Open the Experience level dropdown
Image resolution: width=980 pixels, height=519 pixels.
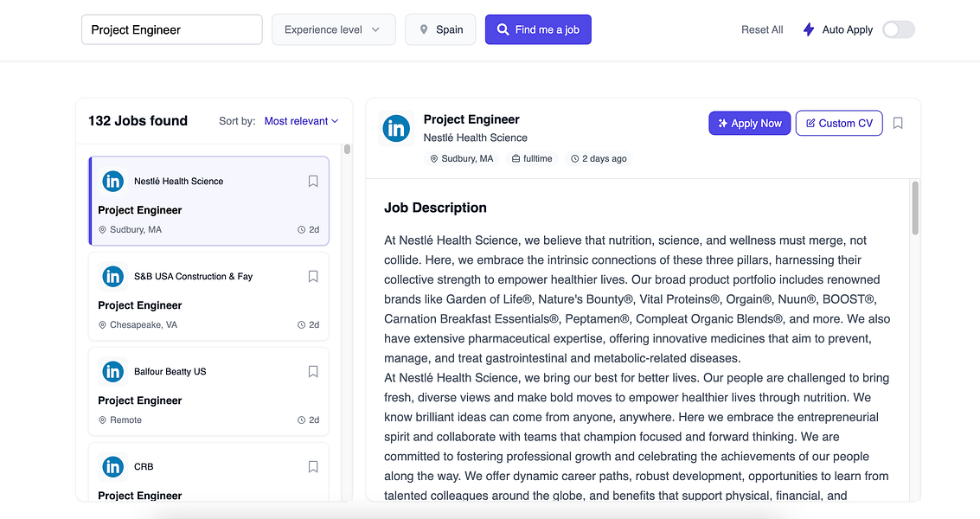333,29
